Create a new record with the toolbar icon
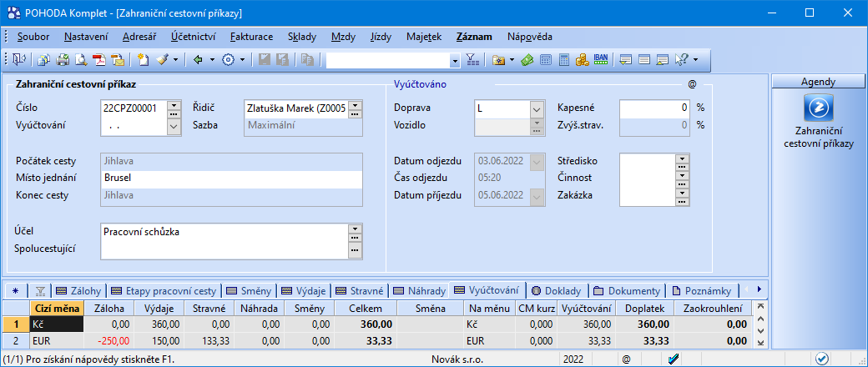Viewport: 868px width, 367px height. click(144, 60)
